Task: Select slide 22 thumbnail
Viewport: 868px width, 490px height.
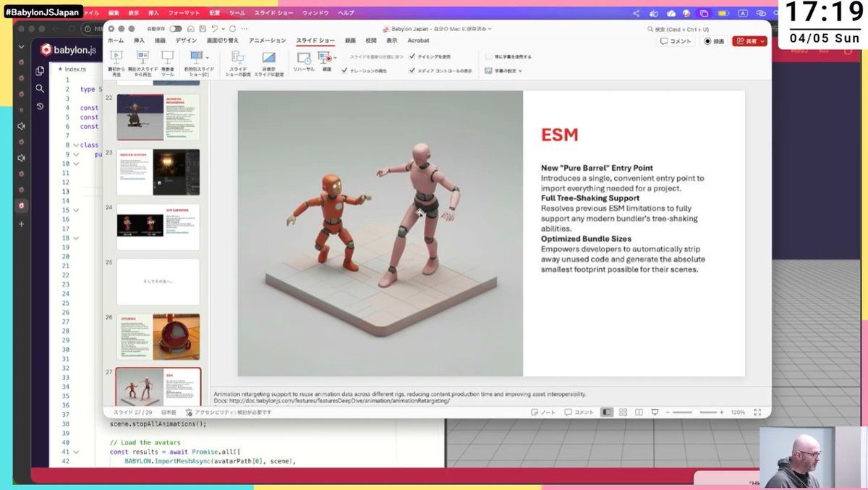Action: click(158, 117)
